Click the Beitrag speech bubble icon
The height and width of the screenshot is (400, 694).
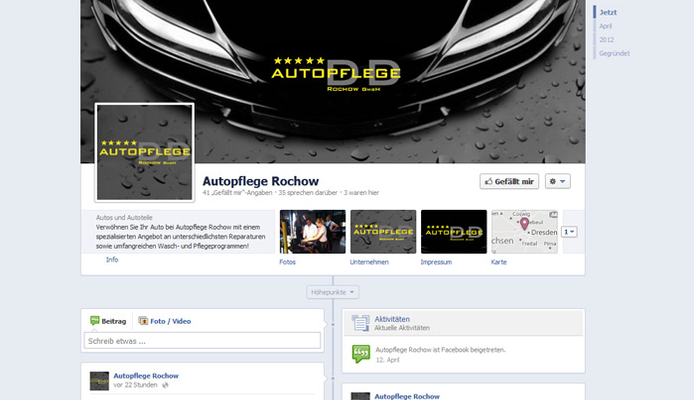click(95, 320)
